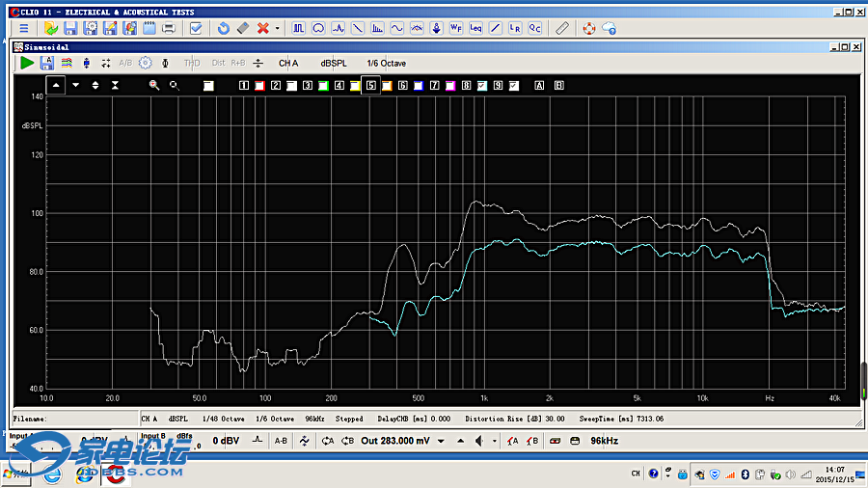Viewport: 868px width, 488px height.
Task: Click the settings gear in Sinusoidal toolbar
Action: pyautogui.click(x=145, y=63)
